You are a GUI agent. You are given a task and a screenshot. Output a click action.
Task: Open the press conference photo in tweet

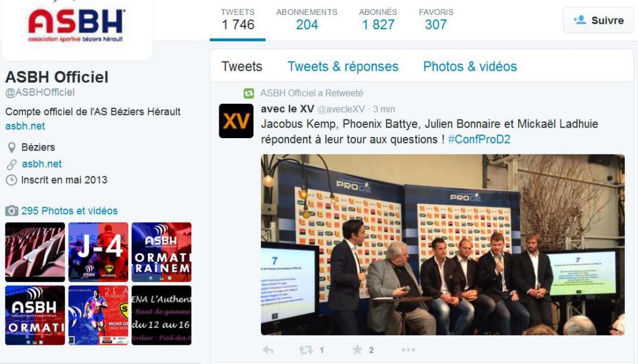click(443, 245)
